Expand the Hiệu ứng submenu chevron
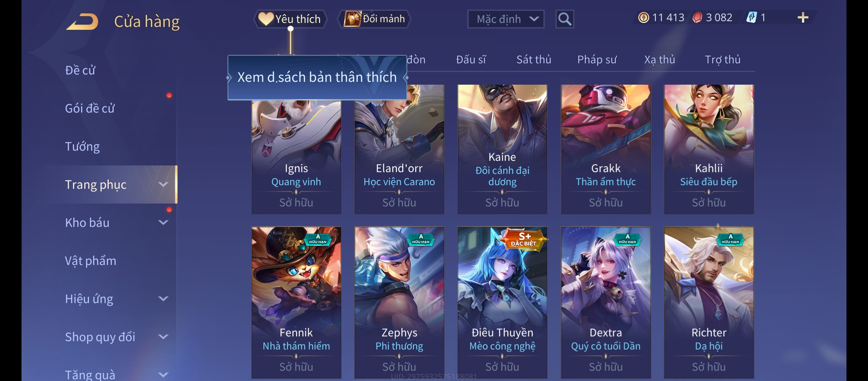 point(163,298)
